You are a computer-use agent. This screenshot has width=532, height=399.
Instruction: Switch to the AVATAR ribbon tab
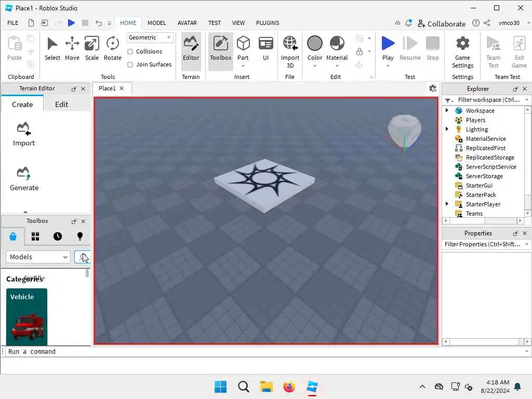[x=187, y=23]
